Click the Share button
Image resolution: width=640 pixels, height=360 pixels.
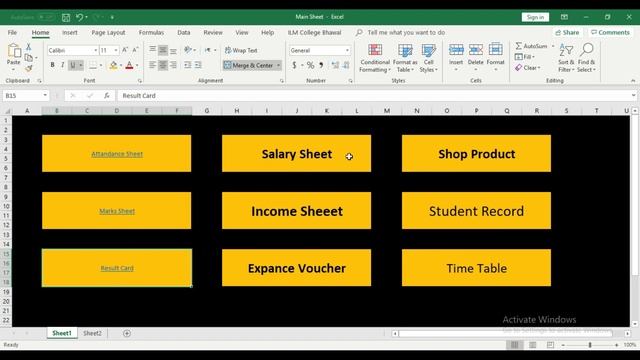pyautogui.click(x=567, y=32)
